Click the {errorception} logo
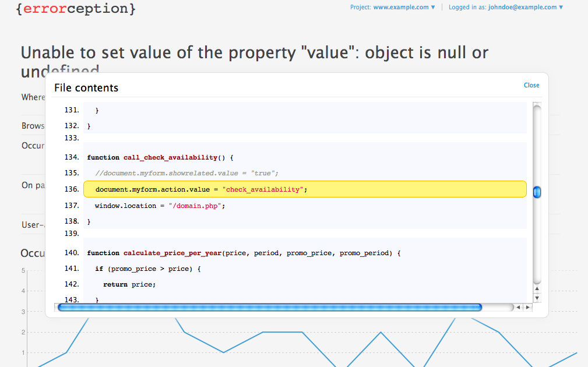The width and height of the screenshot is (588, 367). pos(75,9)
